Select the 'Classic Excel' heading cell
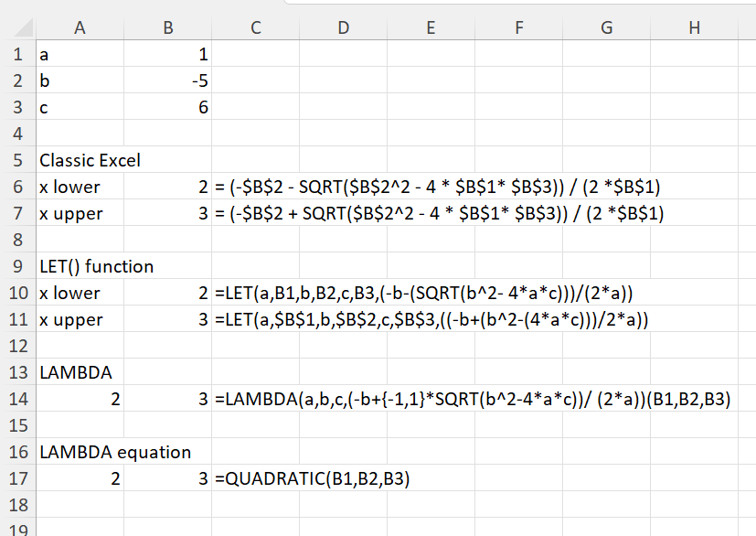 [x=90, y=161]
